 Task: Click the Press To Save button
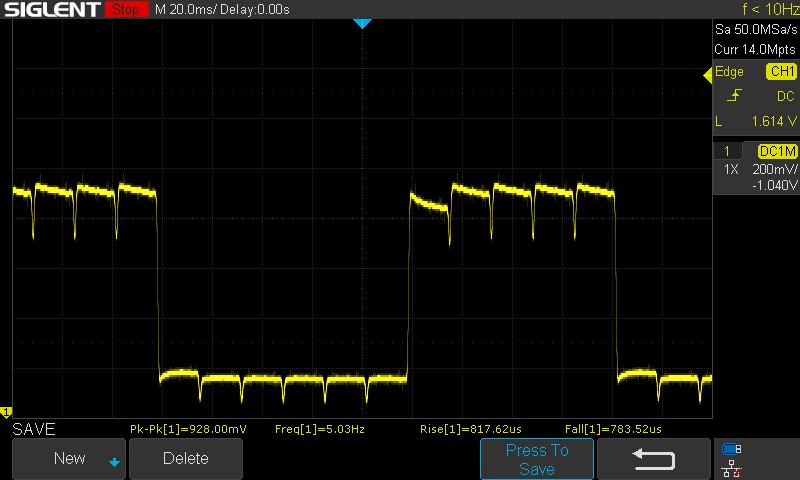(537, 459)
